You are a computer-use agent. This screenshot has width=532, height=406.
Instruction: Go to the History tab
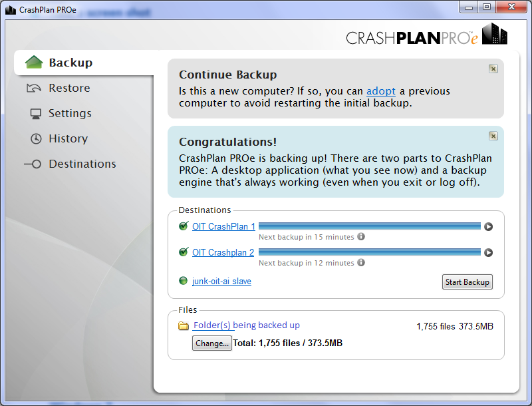68,138
